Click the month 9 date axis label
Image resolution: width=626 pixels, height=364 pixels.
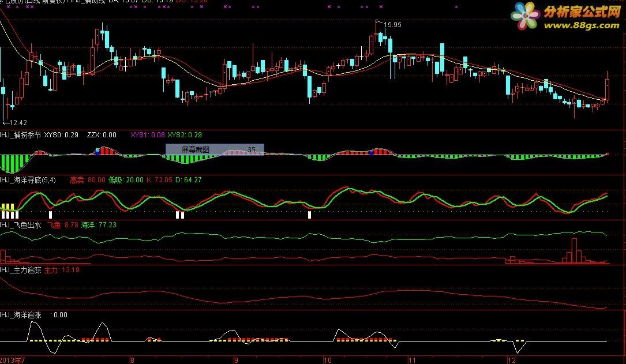tap(237, 361)
